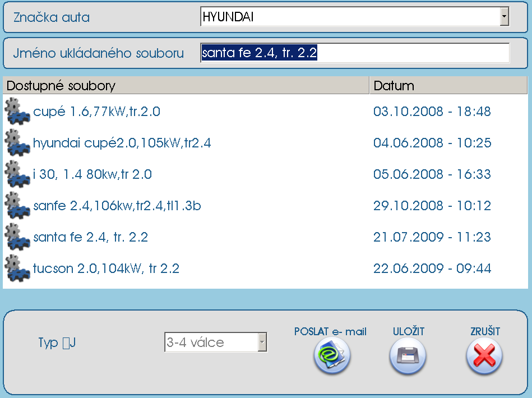
Task: Click date 05.06.2008 - 16:33
Action: [x=432, y=174]
